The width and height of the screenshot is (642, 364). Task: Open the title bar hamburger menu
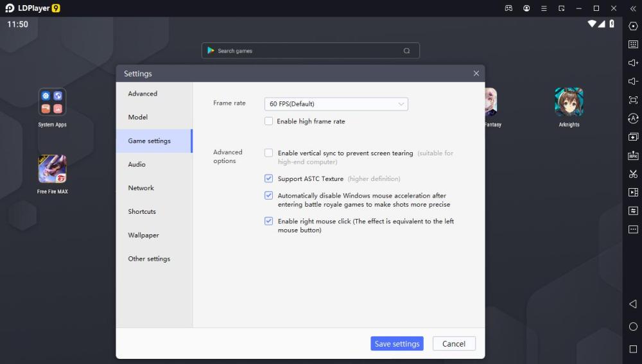[x=544, y=8]
